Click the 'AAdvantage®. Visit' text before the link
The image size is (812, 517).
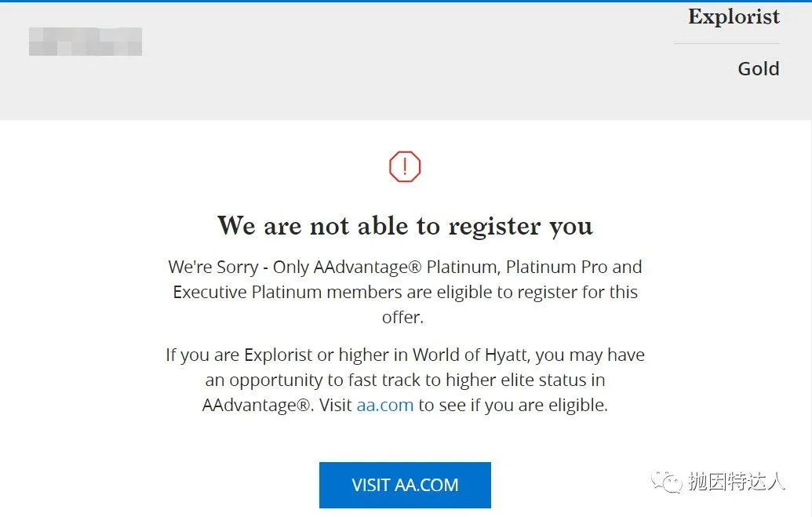276,405
